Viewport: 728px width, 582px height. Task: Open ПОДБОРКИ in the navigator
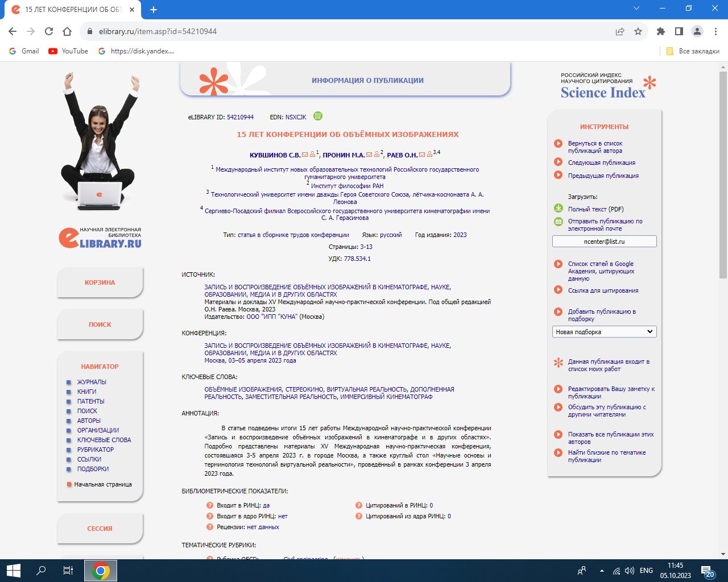(x=93, y=469)
